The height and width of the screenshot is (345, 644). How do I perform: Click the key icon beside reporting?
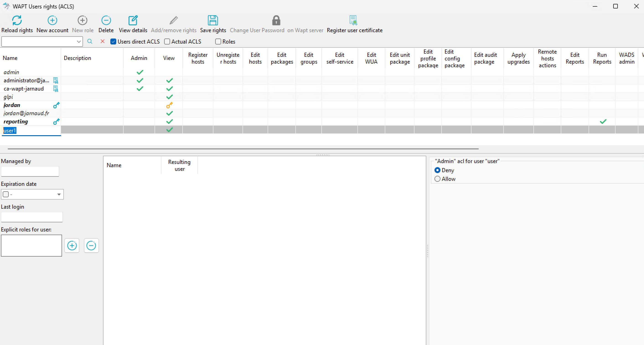(57, 122)
